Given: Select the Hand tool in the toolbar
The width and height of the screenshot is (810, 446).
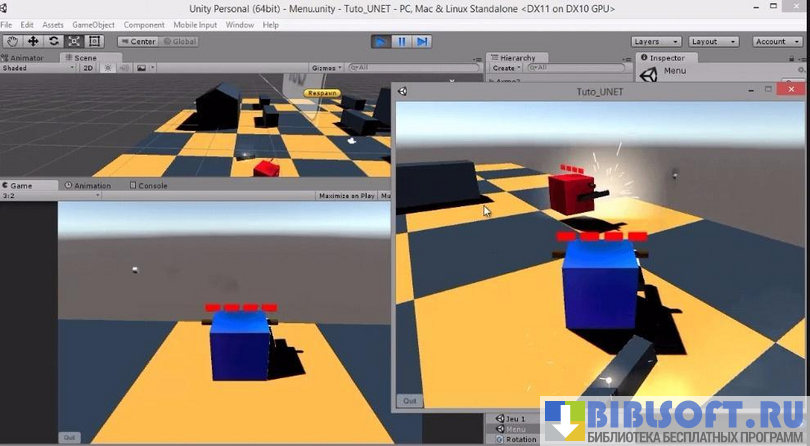Looking at the screenshot, I should 13,41.
